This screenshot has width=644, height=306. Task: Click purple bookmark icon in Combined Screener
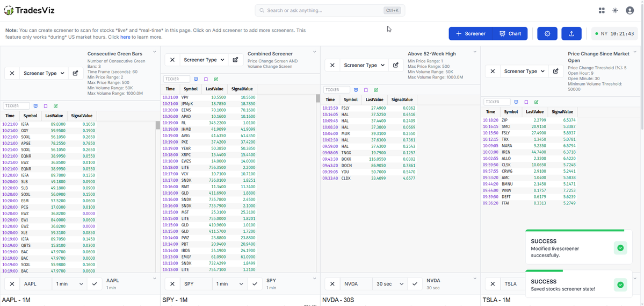click(x=206, y=79)
